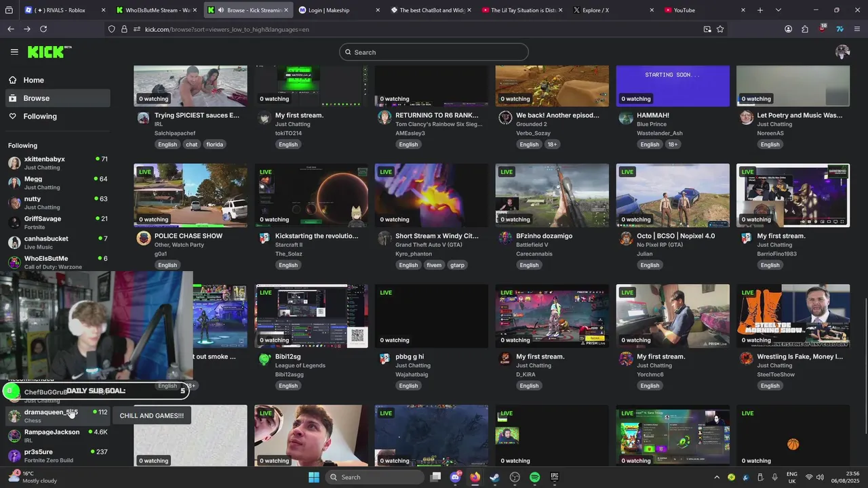Open Discord from the taskbar
This screenshot has height=488, width=868.
pyautogui.click(x=456, y=477)
